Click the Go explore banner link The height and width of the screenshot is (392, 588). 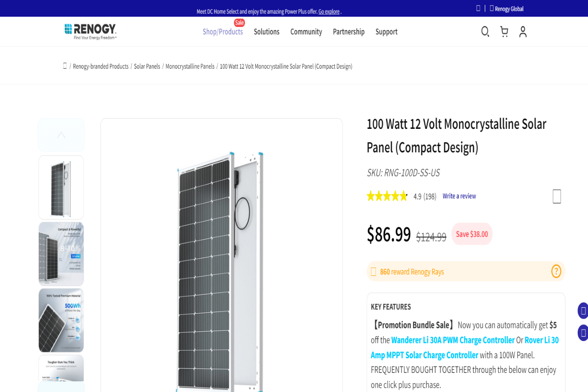pos(329,11)
